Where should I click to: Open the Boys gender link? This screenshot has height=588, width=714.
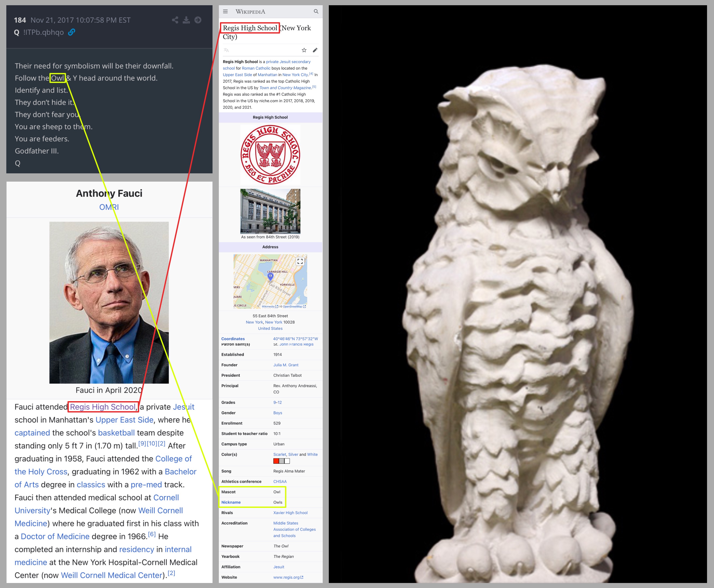click(x=278, y=413)
